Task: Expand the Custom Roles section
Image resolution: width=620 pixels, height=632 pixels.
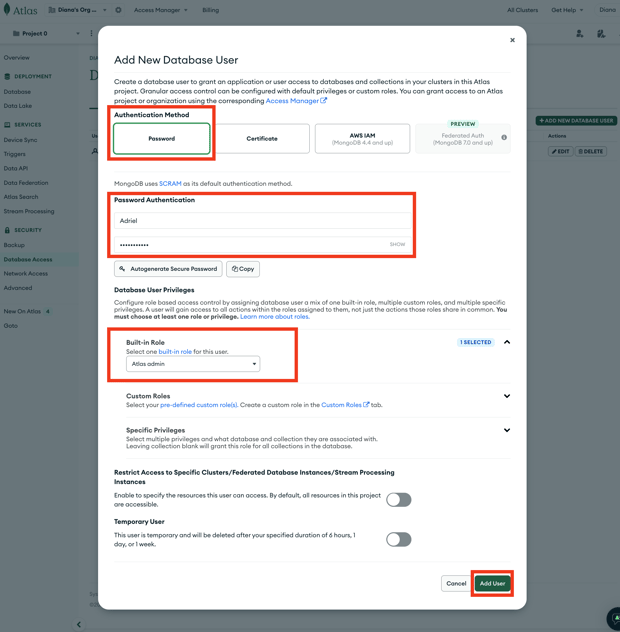Action: coord(507,396)
